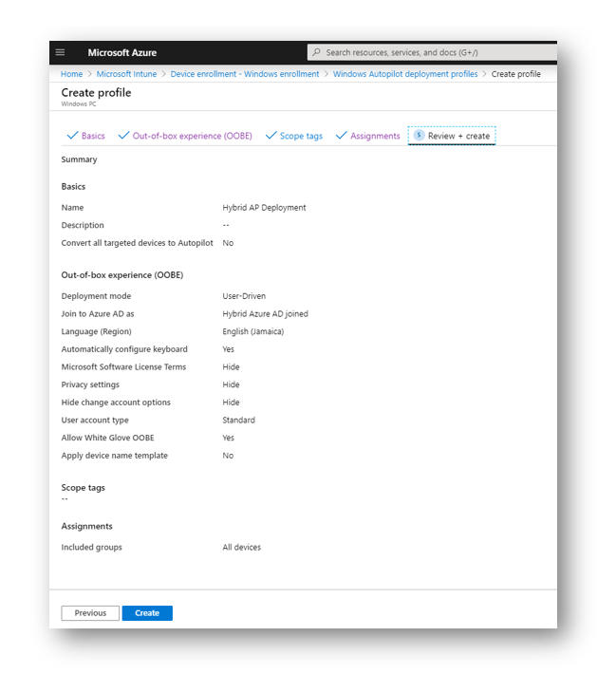Open Windows Autopilot deployment profiles breadcrumb
Screen dimensions: 616x674
click(x=405, y=74)
